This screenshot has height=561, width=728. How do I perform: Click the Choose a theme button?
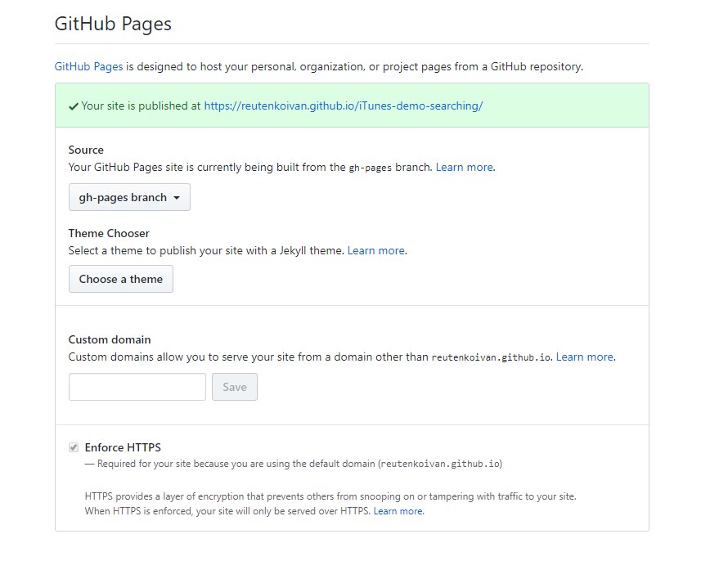[x=121, y=279]
